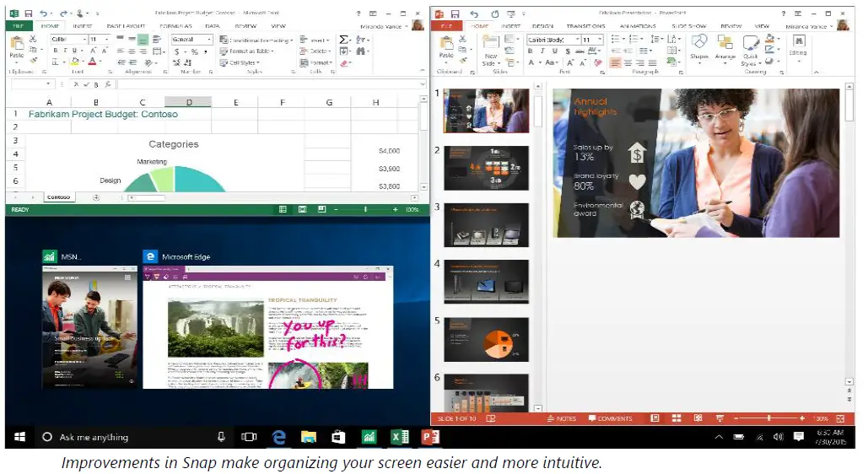Click Paste button in Excel
The image size is (868, 474).
[x=17, y=47]
